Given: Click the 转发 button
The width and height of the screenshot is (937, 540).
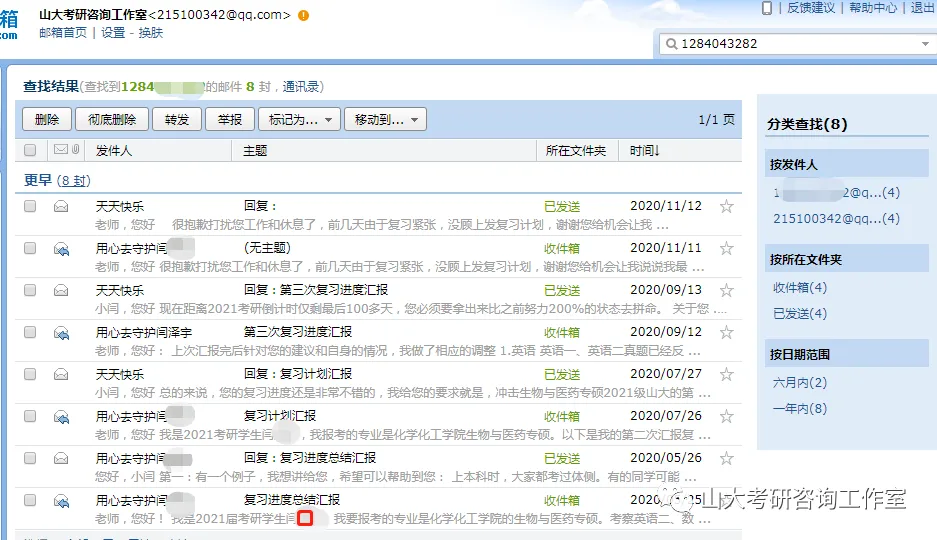Looking at the screenshot, I should 177,119.
